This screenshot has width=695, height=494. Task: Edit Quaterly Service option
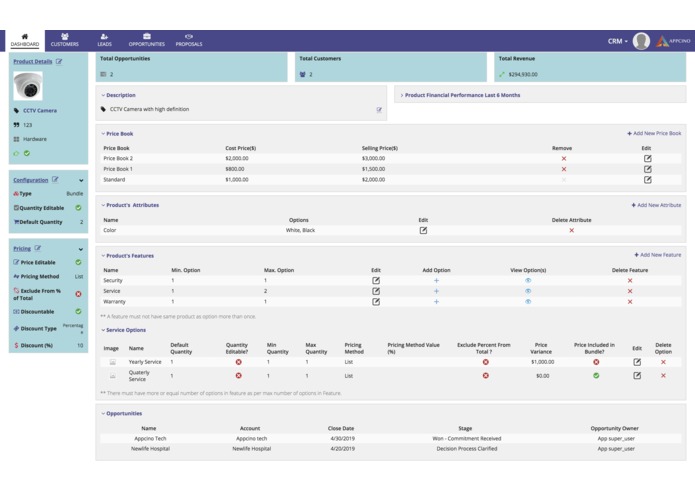(x=637, y=376)
